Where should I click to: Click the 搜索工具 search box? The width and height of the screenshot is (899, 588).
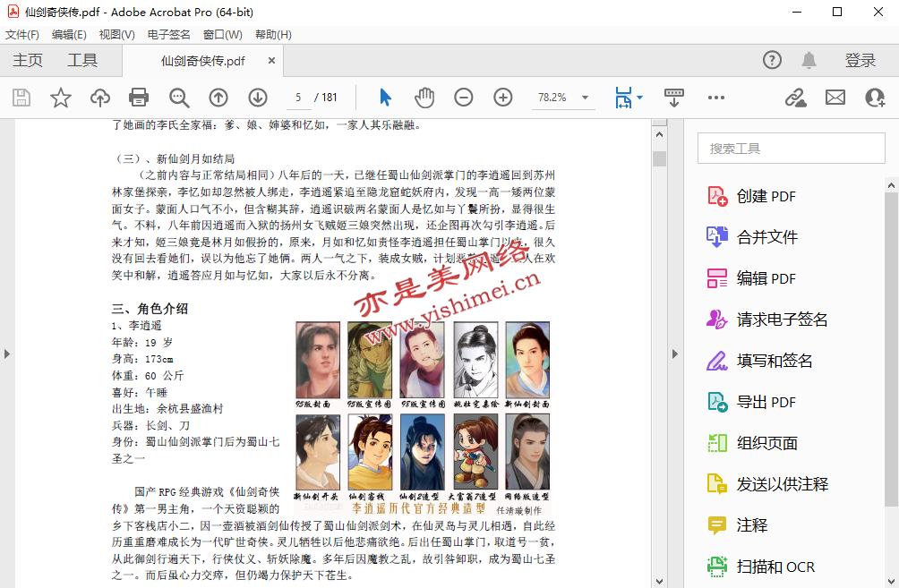coord(792,149)
